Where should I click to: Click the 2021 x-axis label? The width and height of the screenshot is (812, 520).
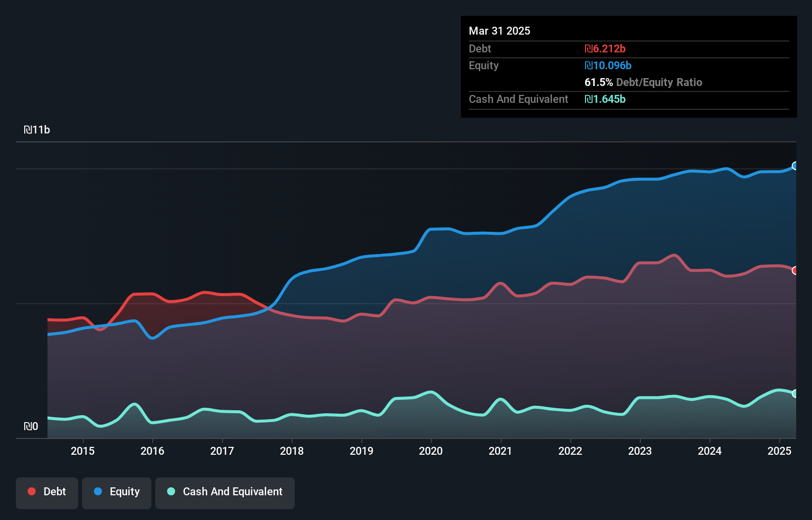pyautogui.click(x=500, y=451)
